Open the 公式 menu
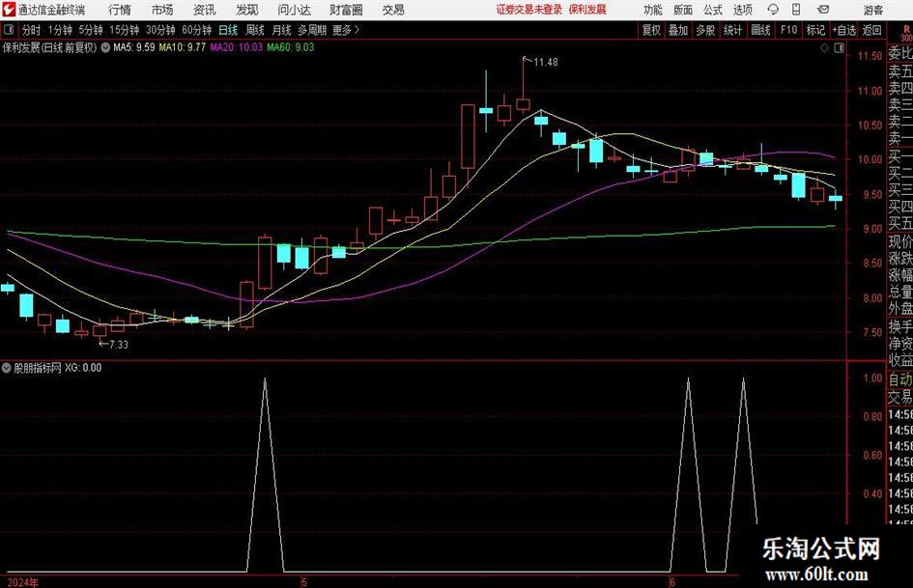913x588 pixels. pyautogui.click(x=713, y=10)
